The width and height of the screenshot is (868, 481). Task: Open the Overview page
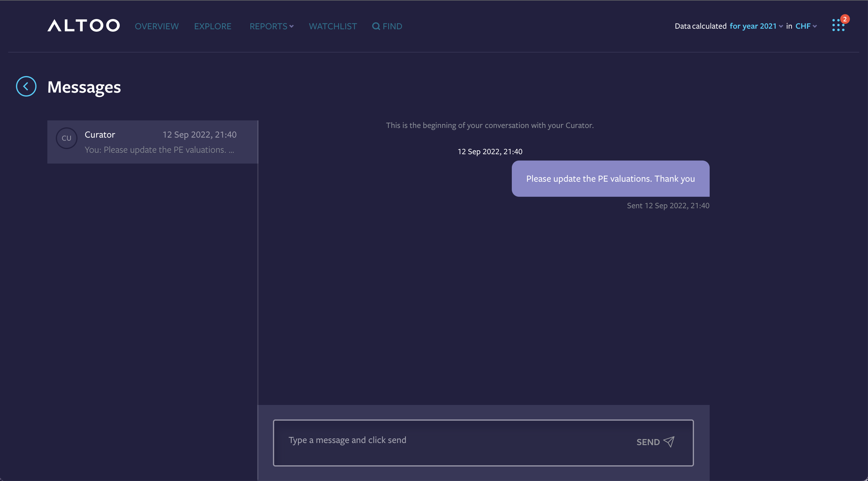(x=157, y=26)
